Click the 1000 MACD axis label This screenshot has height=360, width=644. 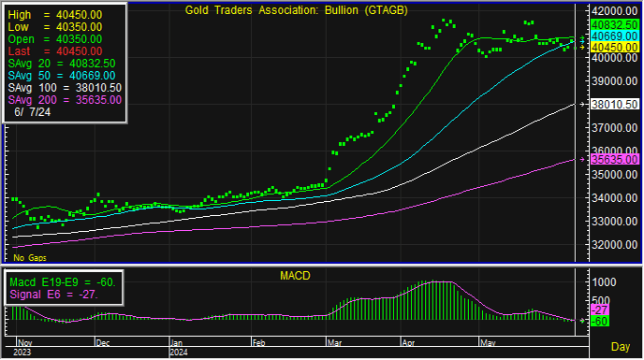604,282
